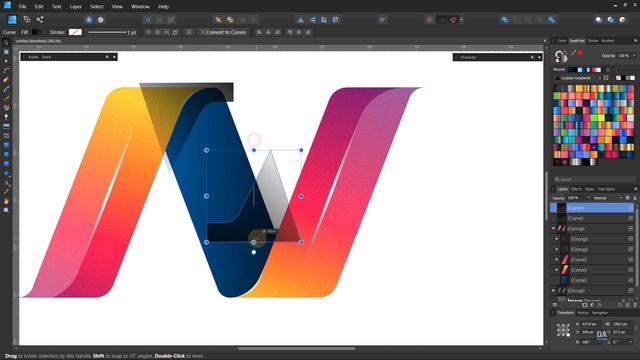Select the Corner tool

click(6, 71)
